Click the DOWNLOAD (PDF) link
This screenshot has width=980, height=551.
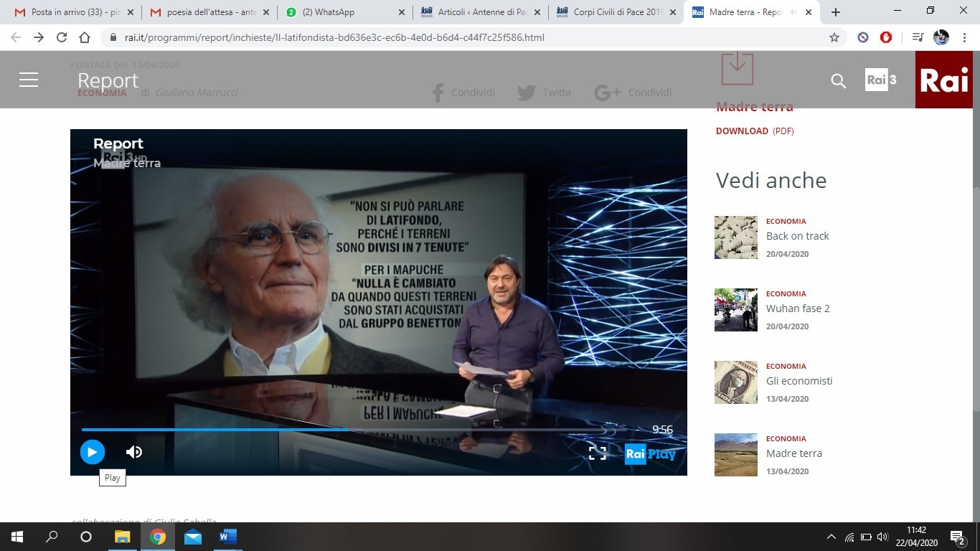coord(754,131)
